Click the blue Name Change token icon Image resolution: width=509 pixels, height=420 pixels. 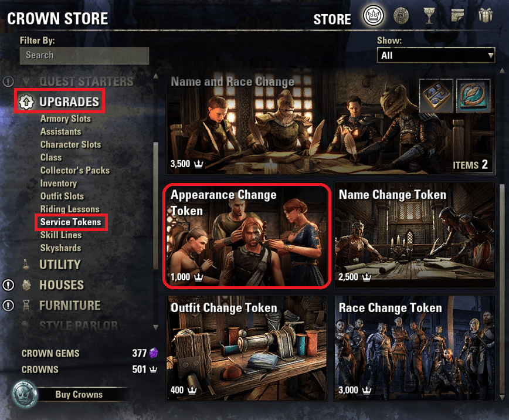(x=436, y=96)
